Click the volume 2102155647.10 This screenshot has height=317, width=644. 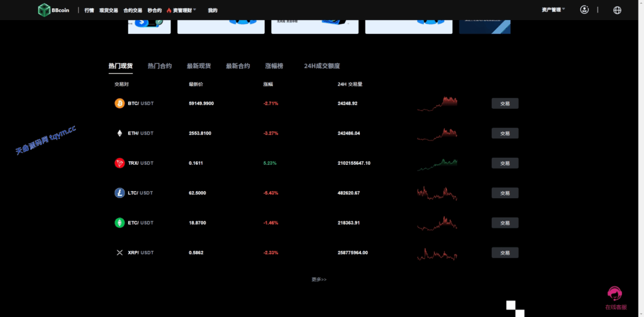[354, 163]
